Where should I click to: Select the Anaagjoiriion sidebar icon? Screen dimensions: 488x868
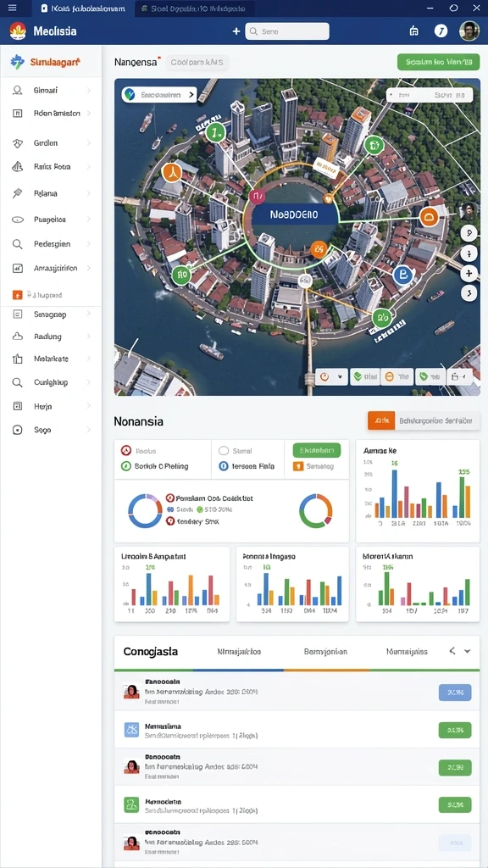17,269
